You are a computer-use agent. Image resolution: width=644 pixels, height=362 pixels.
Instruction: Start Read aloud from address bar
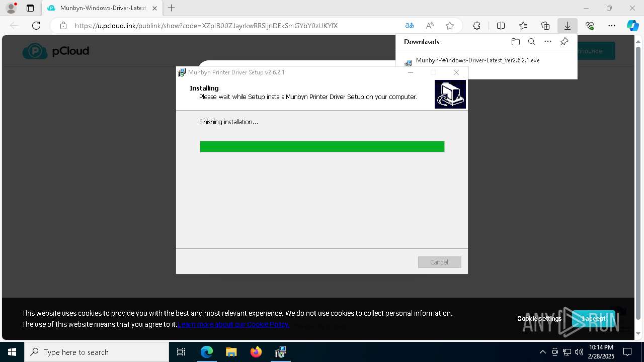click(x=430, y=26)
